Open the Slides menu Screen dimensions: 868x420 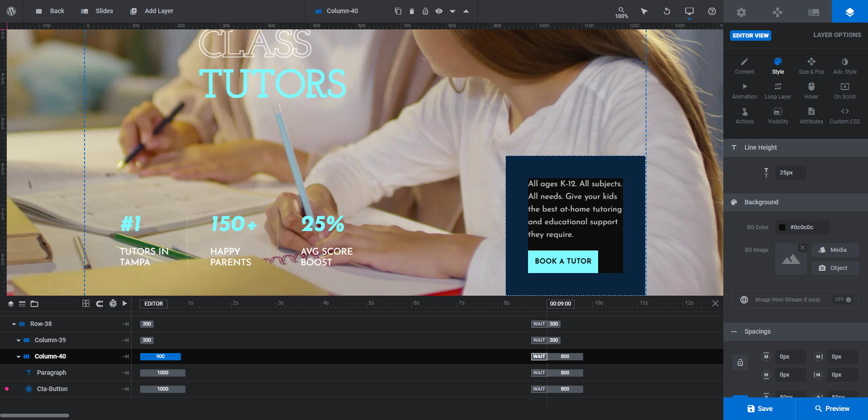click(x=97, y=11)
